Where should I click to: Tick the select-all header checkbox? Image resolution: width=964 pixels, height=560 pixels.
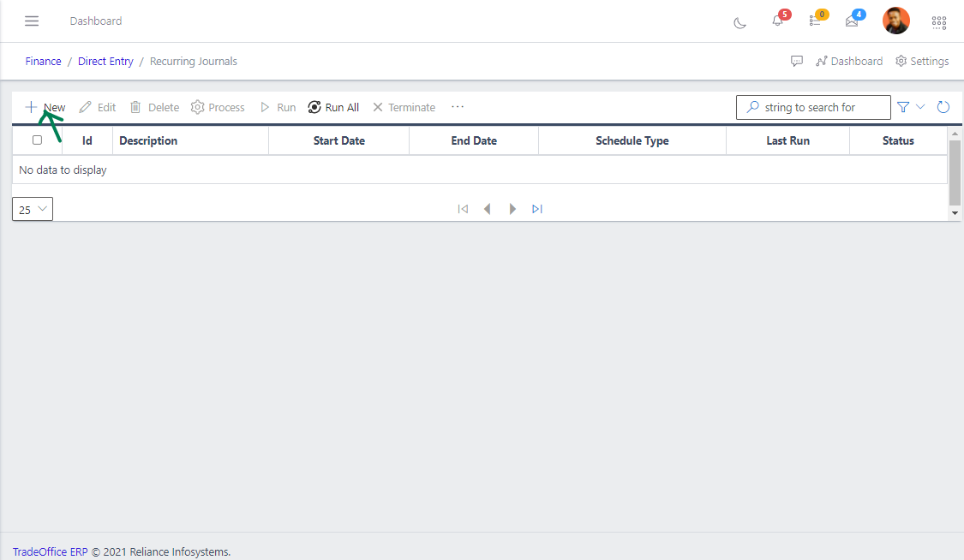pyautogui.click(x=37, y=140)
